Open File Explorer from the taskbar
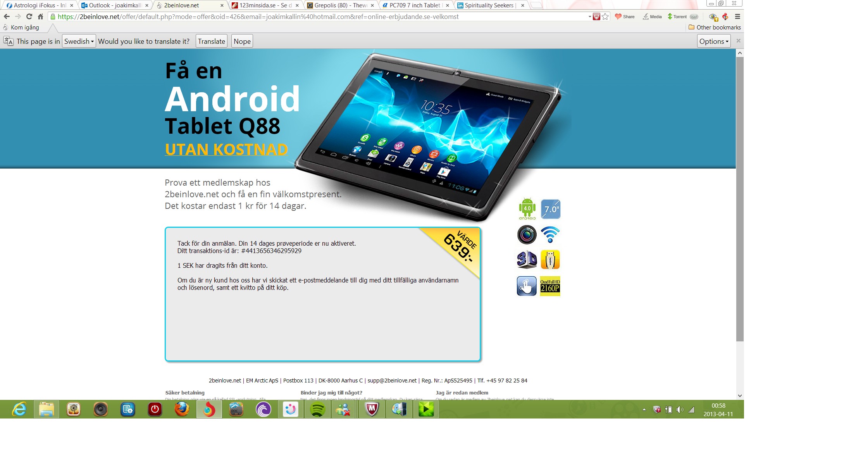The image size is (868, 465). (x=46, y=409)
